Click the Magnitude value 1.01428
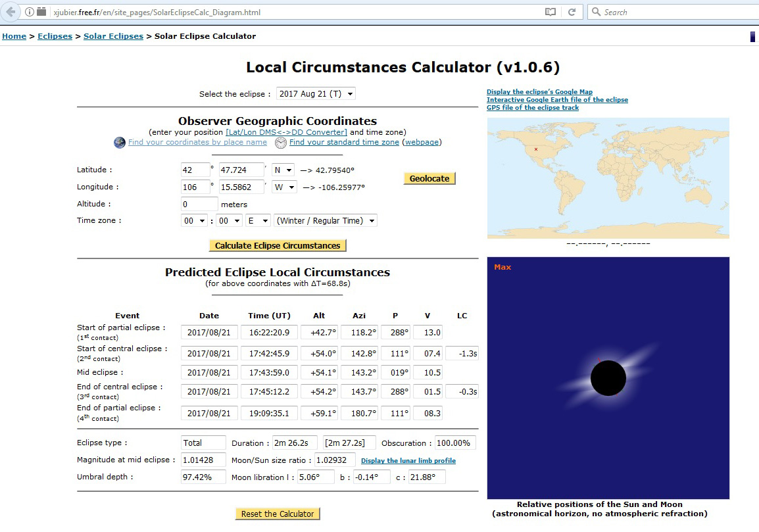Viewport: 759px width, 532px height. coord(203,460)
